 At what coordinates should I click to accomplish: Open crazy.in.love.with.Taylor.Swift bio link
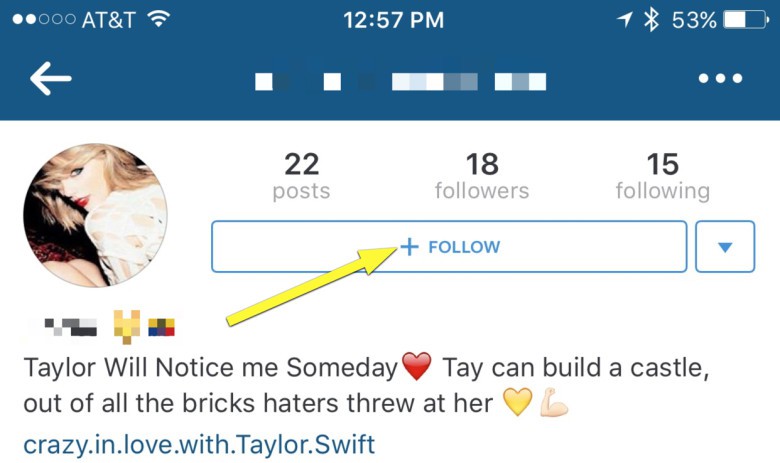point(199,444)
